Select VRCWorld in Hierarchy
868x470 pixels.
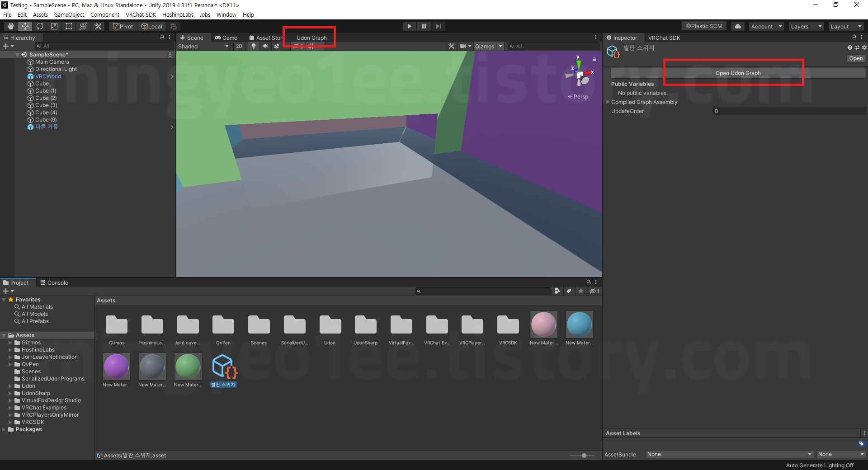click(x=48, y=76)
